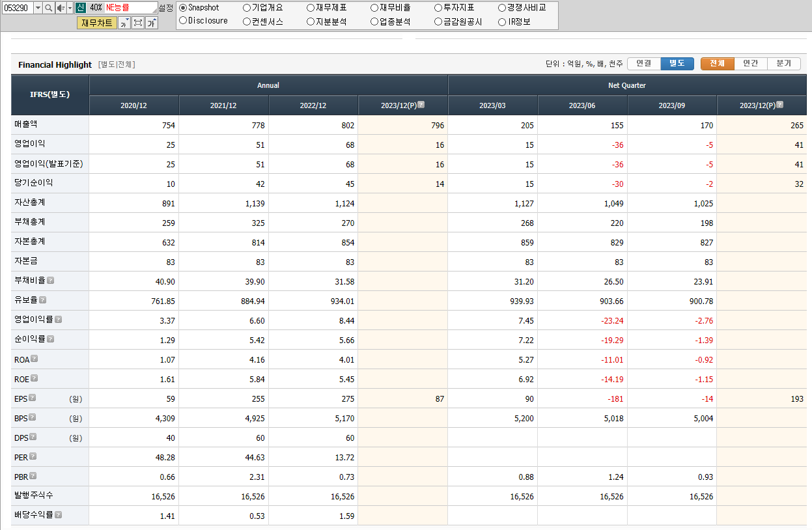Click the fit-to-screen frame icon
Viewport: 812px width, 530px height.
pyautogui.click(x=138, y=23)
